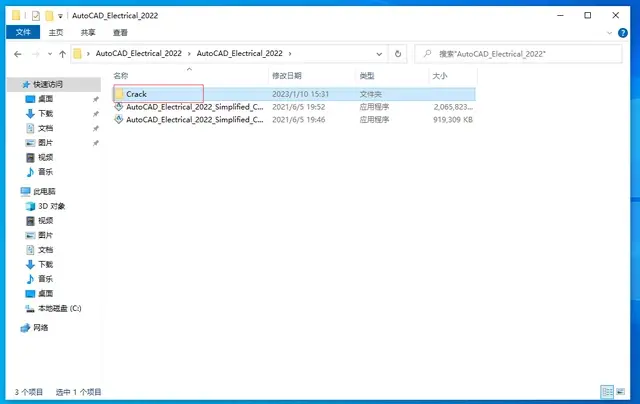Viewport: 640px width, 404px height.
Task: Open the 文件 menu tab
Action: point(23,32)
